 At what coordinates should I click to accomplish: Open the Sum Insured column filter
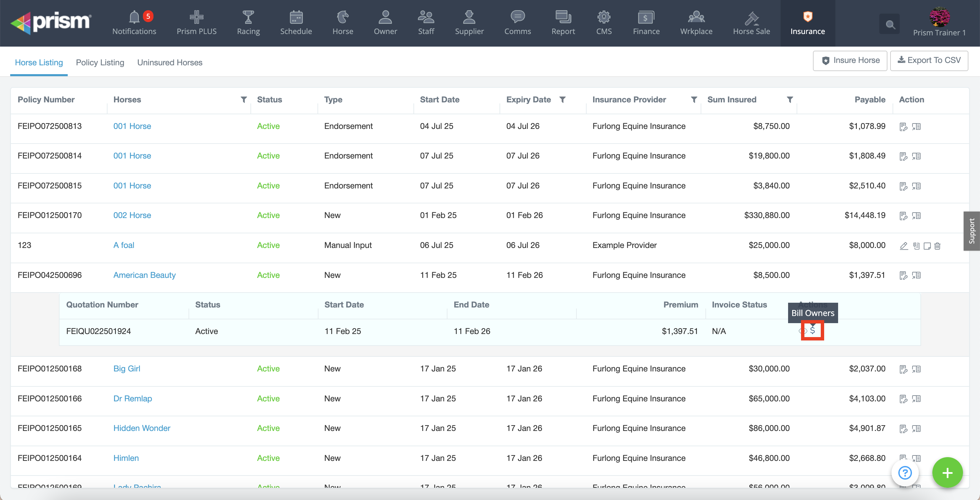(790, 100)
